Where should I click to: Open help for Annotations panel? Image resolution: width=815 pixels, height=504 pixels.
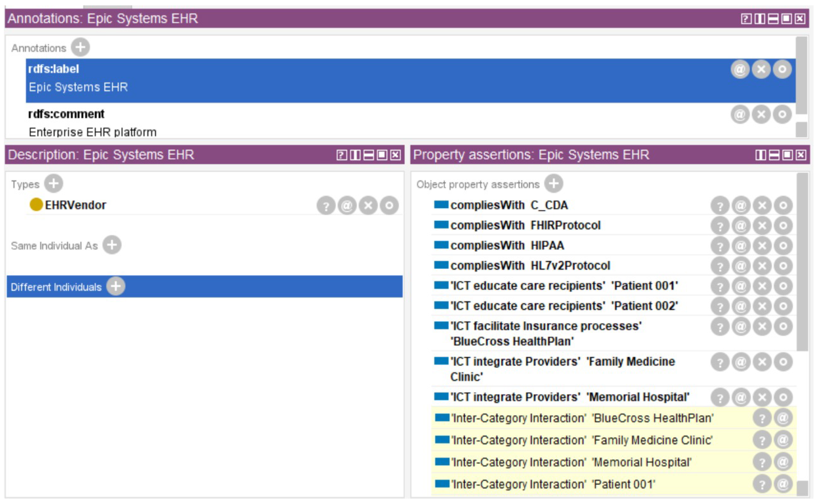coord(746,19)
